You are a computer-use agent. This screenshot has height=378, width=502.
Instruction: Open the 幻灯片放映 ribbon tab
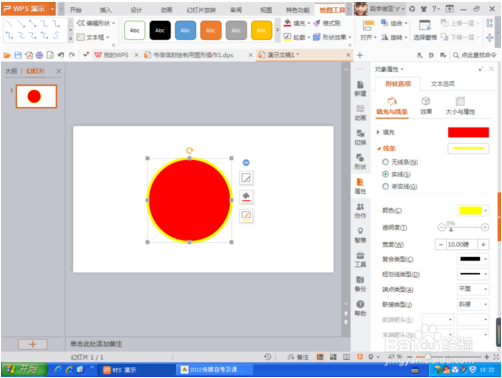point(201,10)
